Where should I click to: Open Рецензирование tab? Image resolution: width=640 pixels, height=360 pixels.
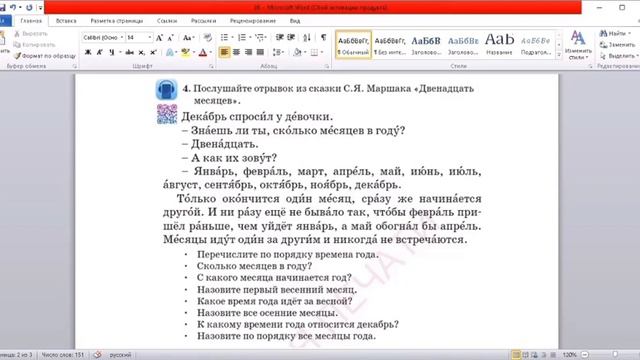(253, 21)
